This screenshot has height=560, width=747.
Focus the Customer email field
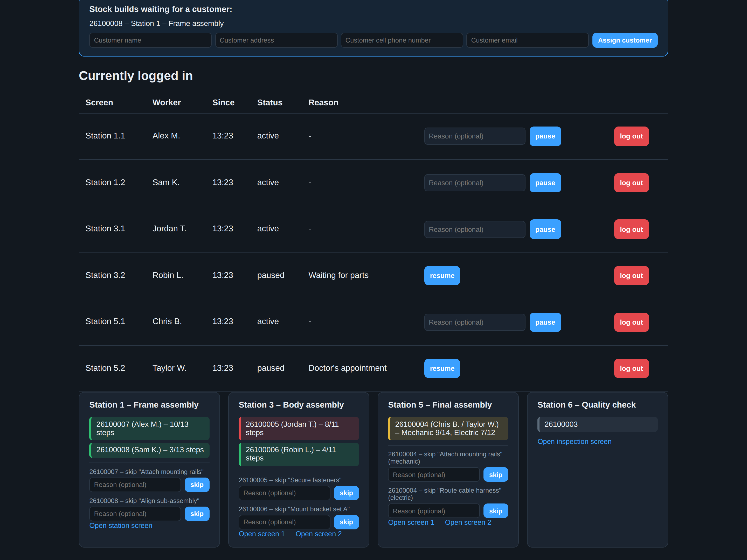[528, 40]
